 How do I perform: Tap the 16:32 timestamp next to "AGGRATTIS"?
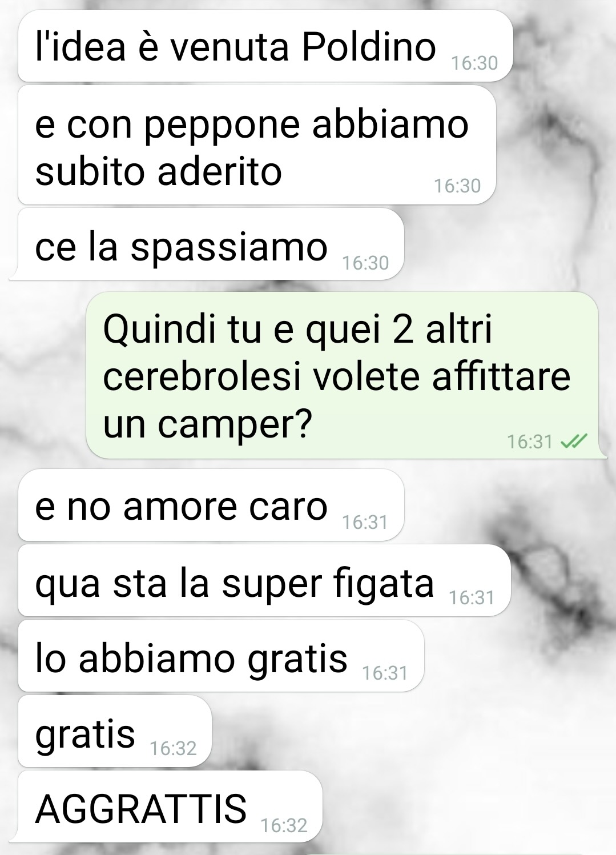[x=284, y=825]
